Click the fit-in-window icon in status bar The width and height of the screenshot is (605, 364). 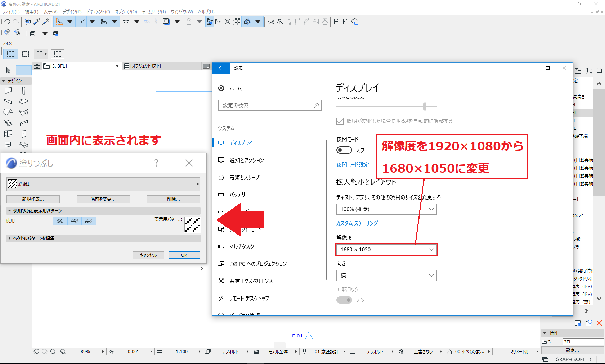[63, 352]
